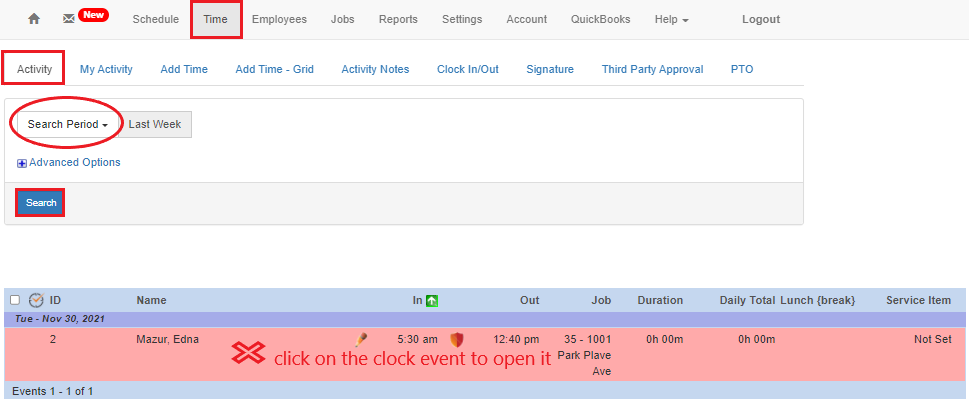This screenshot has height=399, width=969.
Task: Click event ID 2 in the row
Action: click(53, 339)
